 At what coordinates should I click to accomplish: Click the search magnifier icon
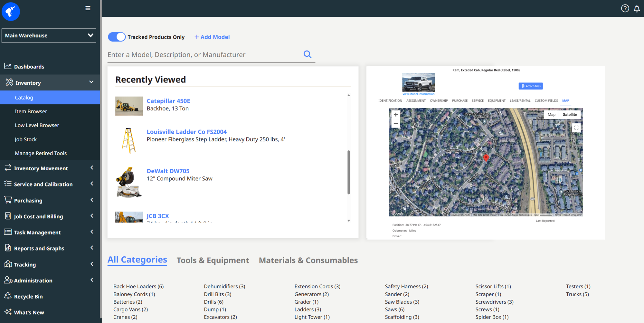coord(308,54)
